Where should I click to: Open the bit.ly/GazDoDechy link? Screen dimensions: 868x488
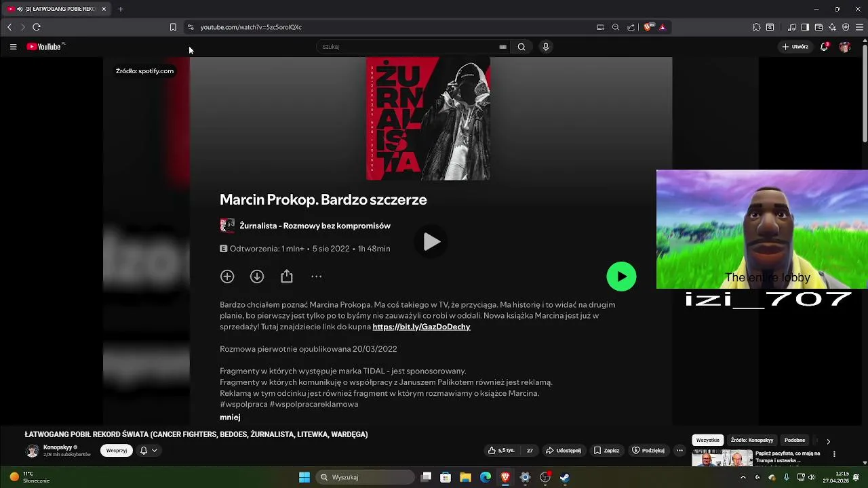[x=421, y=327]
